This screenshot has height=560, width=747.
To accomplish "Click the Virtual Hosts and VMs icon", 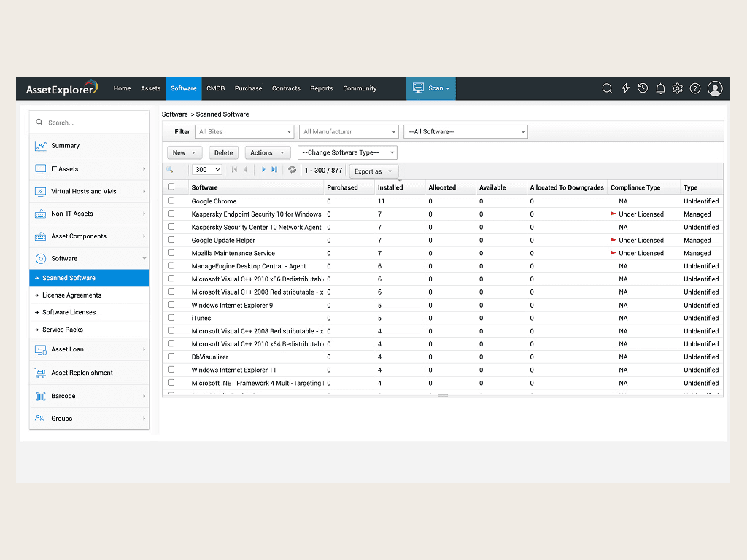I will pyautogui.click(x=41, y=192).
